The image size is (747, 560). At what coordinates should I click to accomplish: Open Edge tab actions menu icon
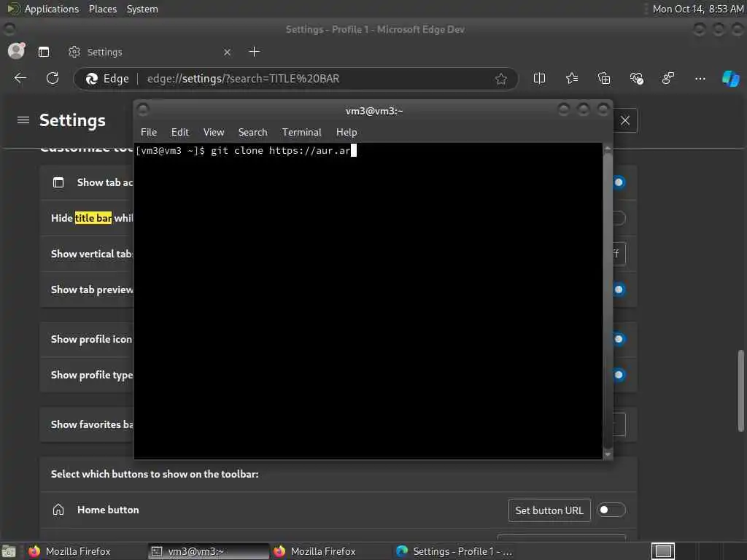pyautogui.click(x=44, y=52)
